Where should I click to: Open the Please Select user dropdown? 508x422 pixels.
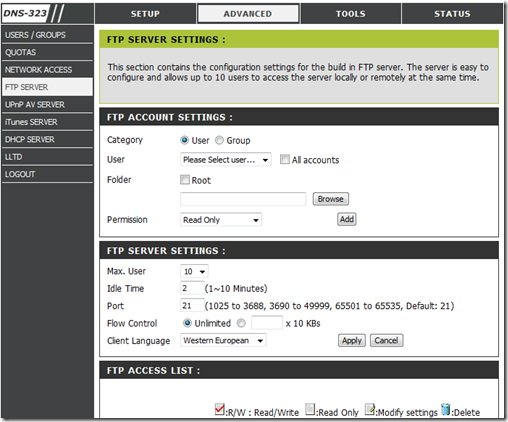pyautogui.click(x=226, y=160)
